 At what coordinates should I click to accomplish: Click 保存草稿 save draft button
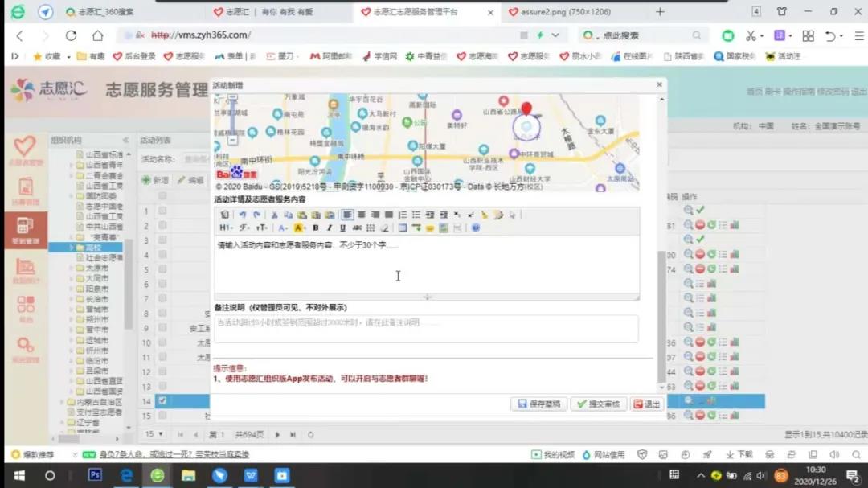538,404
